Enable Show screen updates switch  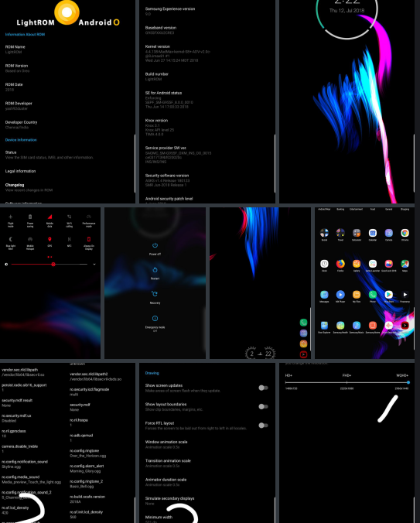[263, 388]
